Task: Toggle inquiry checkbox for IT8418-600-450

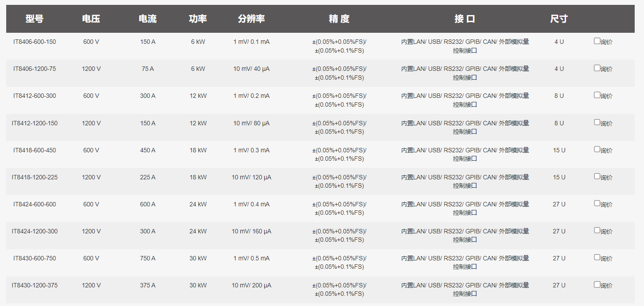Action: point(597,149)
